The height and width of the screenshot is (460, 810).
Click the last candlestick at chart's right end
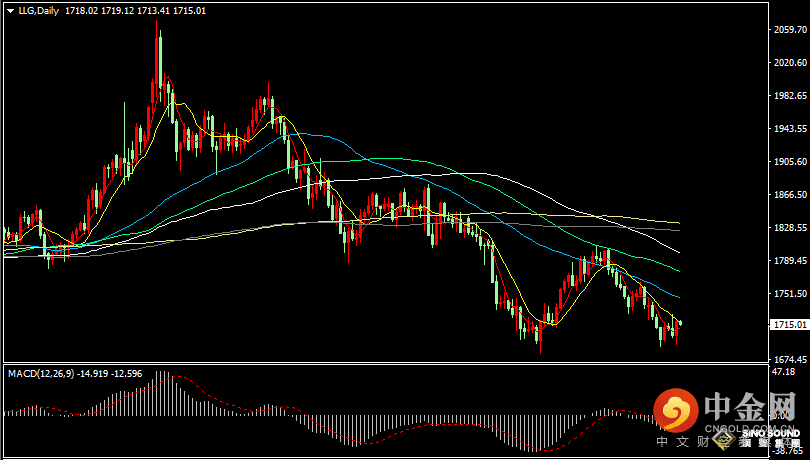tap(677, 330)
